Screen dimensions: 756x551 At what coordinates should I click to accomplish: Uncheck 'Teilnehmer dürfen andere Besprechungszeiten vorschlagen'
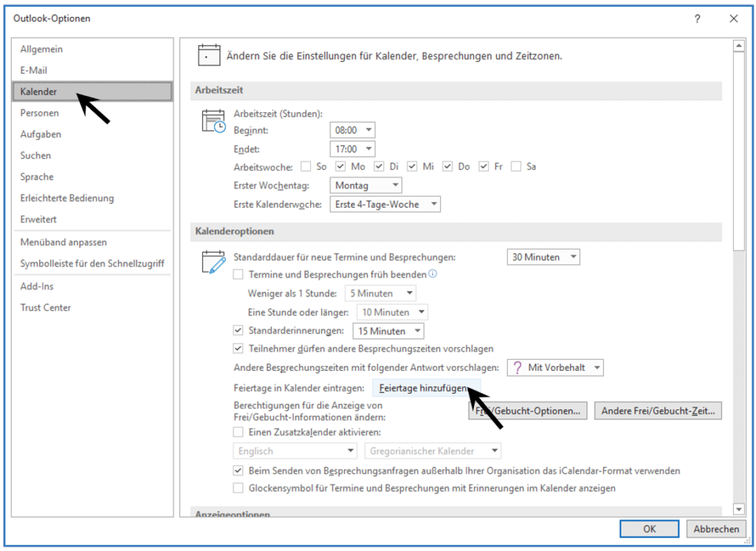tap(238, 349)
